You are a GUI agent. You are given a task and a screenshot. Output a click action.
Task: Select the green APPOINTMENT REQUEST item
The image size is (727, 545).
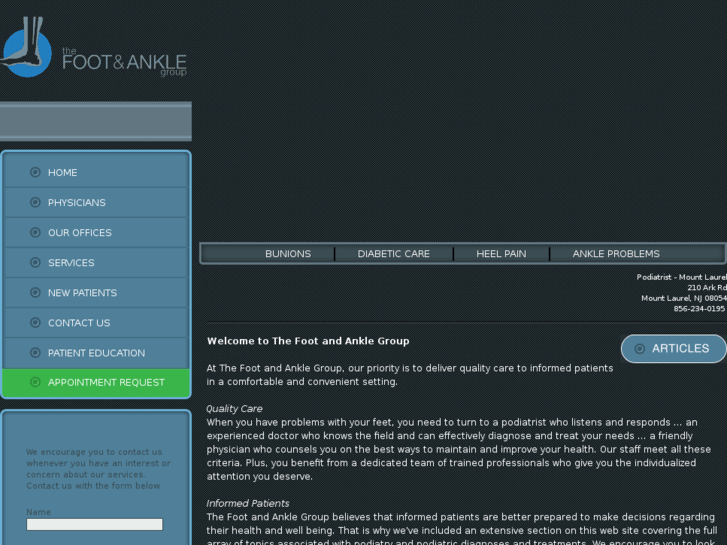coord(96,383)
